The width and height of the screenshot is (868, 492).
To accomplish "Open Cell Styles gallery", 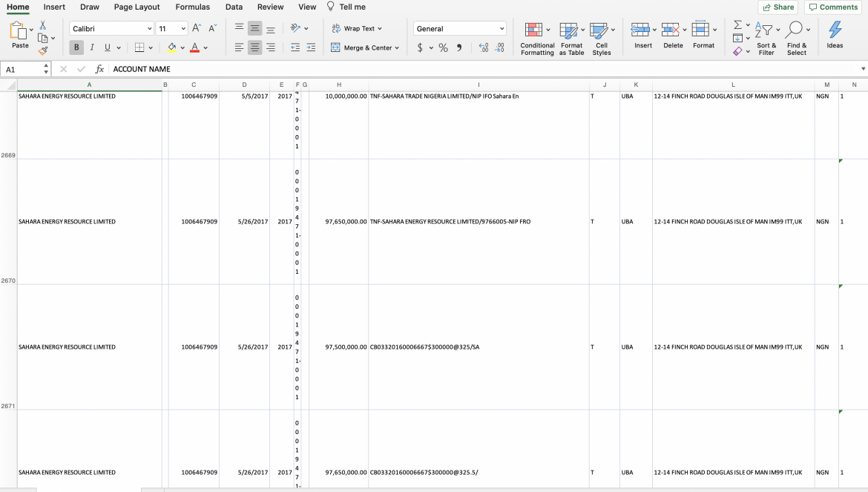I will pos(602,39).
